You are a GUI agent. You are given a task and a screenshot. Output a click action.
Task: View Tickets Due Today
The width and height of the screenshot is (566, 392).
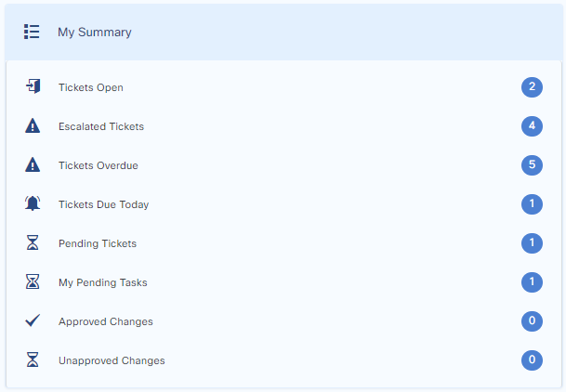pos(103,204)
